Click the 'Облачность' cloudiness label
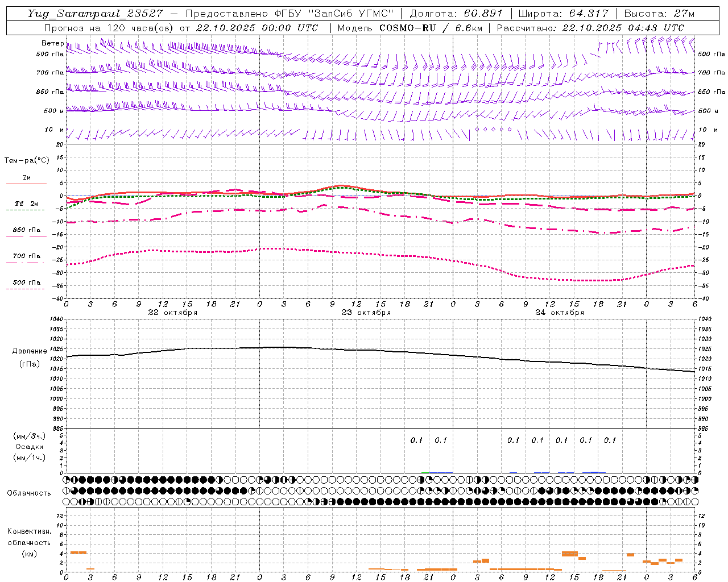Viewport: 728px width, 582px height. click(x=29, y=493)
